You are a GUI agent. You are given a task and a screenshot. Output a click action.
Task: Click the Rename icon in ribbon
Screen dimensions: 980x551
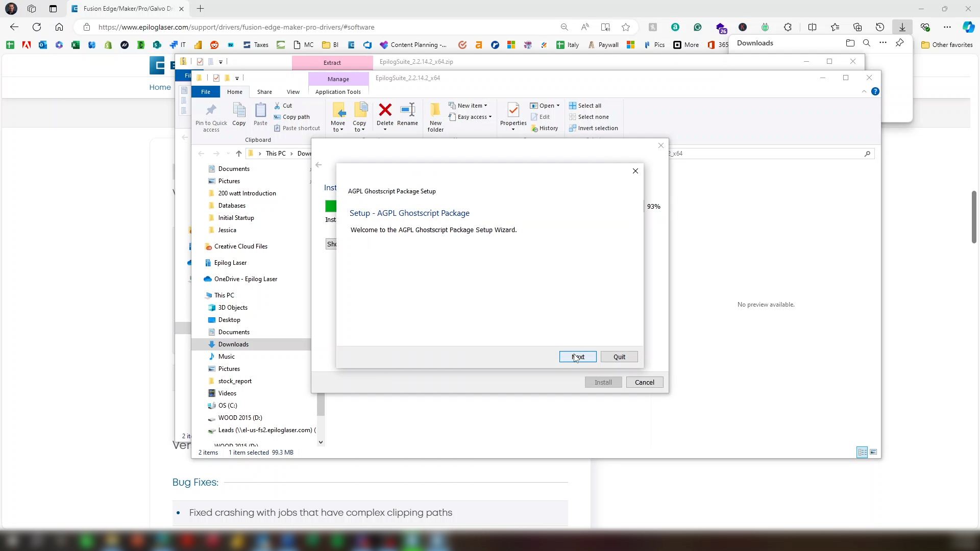click(x=407, y=110)
